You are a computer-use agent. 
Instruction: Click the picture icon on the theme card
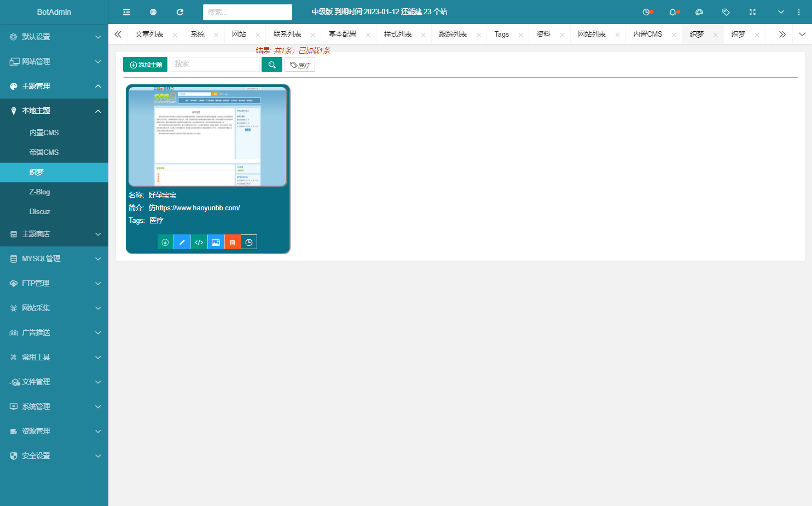(216, 242)
